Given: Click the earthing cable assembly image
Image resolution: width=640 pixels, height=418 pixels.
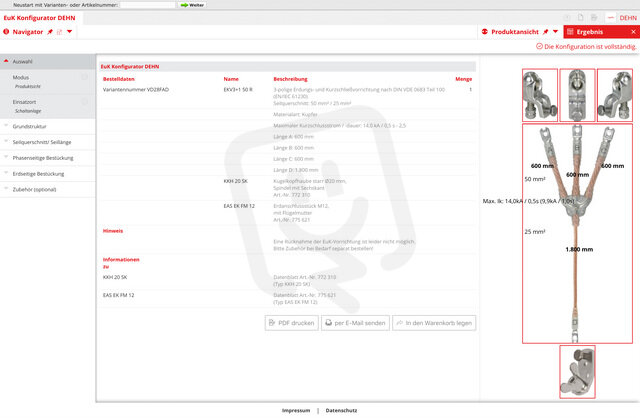Looking at the screenshot, I should 577,233.
